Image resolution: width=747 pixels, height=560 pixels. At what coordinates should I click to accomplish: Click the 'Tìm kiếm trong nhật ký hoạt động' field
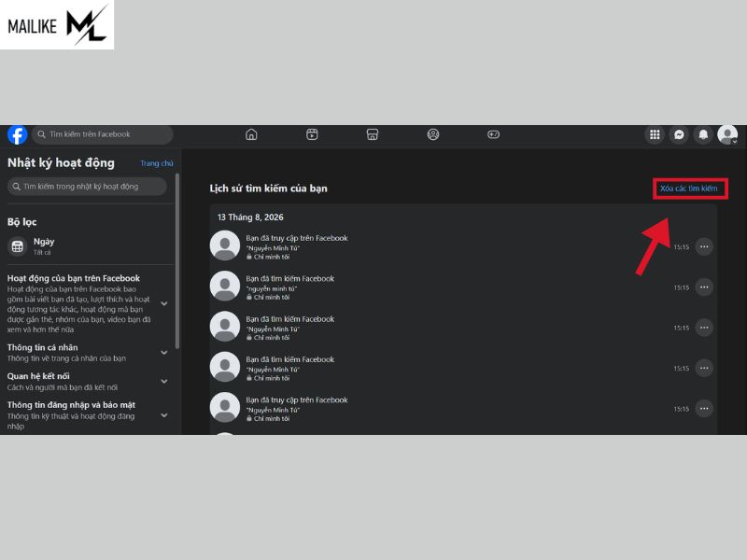(87, 186)
